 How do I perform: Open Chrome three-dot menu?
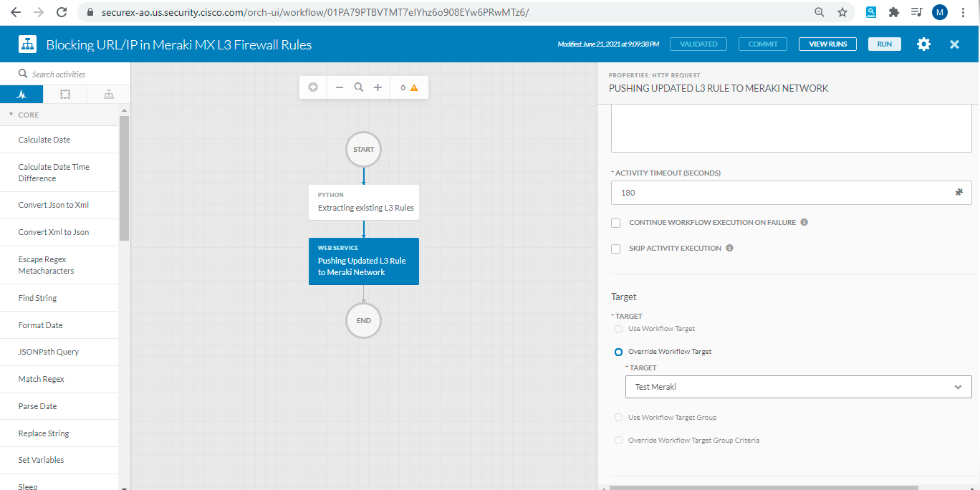(964, 12)
